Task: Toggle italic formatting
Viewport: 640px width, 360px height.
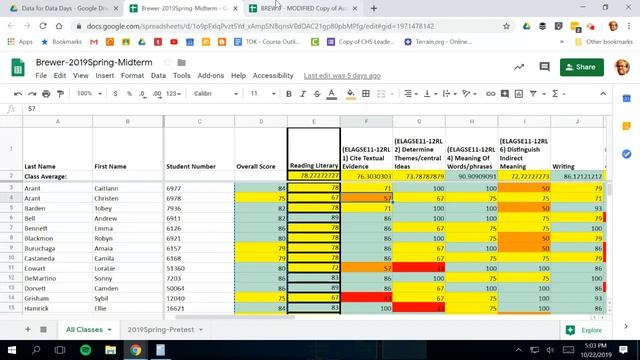Action: click(x=303, y=94)
